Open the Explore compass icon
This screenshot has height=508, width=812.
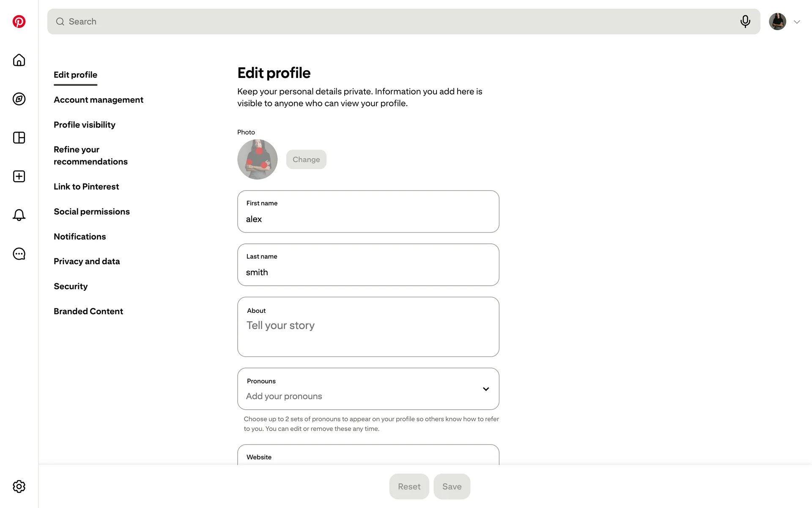point(19,99)
